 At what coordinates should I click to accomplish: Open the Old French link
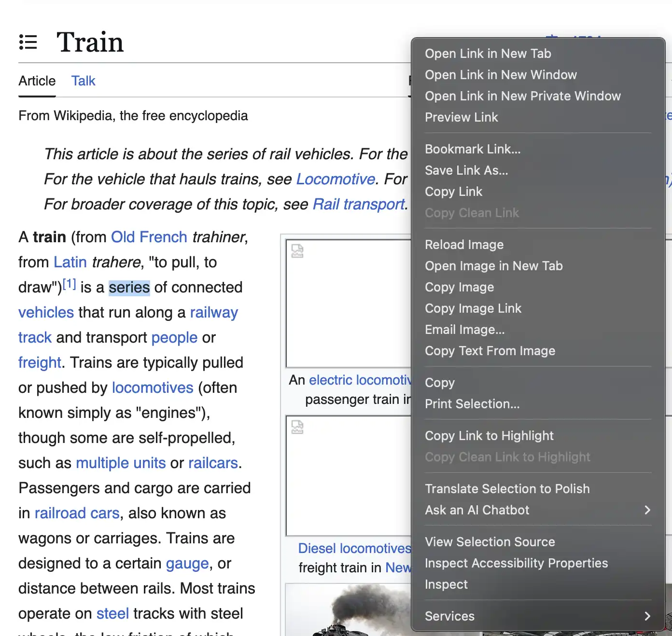coord(149,237)
